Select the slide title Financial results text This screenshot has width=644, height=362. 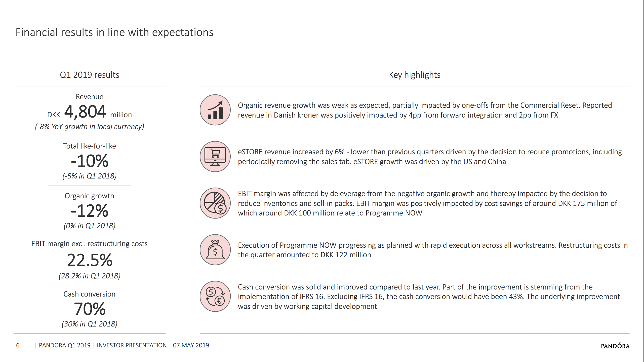(114, 32)
